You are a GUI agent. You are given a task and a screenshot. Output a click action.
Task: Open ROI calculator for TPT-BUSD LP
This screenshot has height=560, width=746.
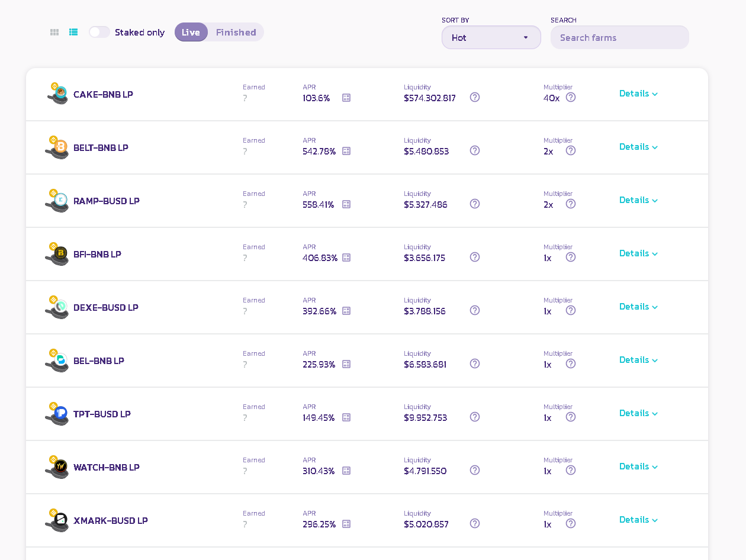346,417
